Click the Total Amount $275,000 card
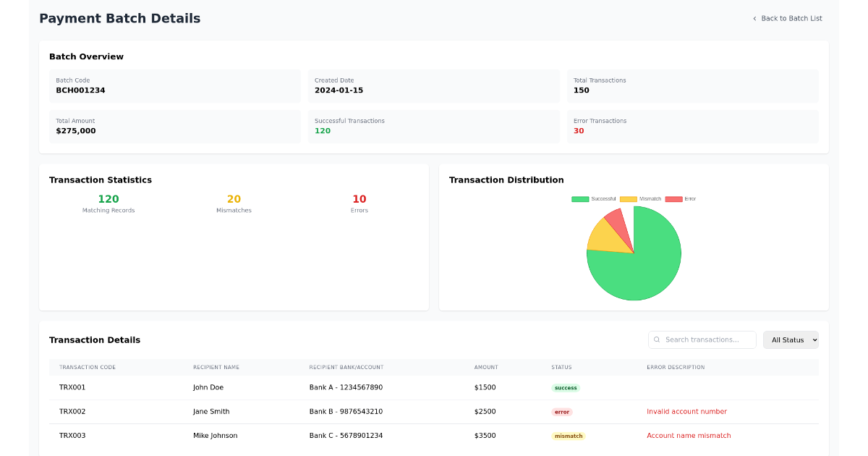The height and width of the screenshot is (456, 868). click(x=174, y=127)
